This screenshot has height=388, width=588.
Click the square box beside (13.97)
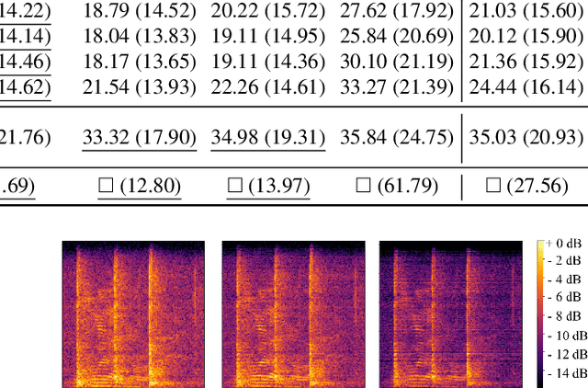tap(234, 186)
